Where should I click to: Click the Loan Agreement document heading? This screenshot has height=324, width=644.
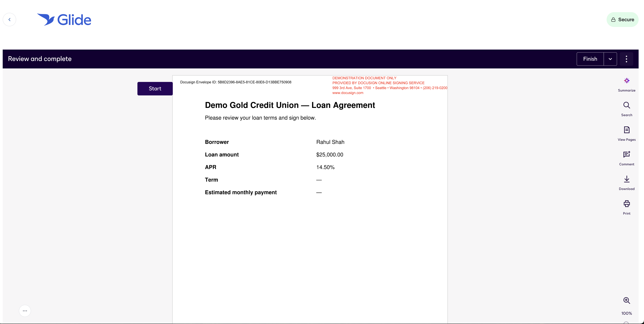290,105
